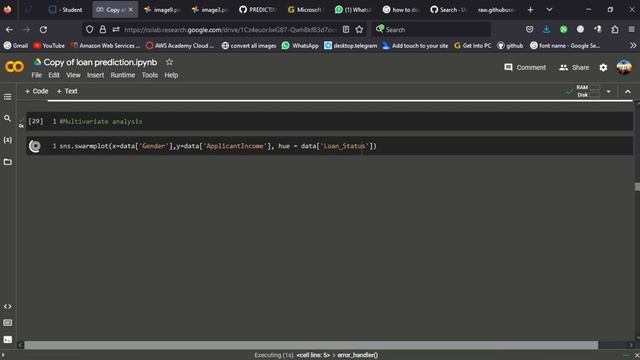Close the Copy of loan prediction tab
The height and width of the screenshot is (360, 640).
(x=131, y=10)
